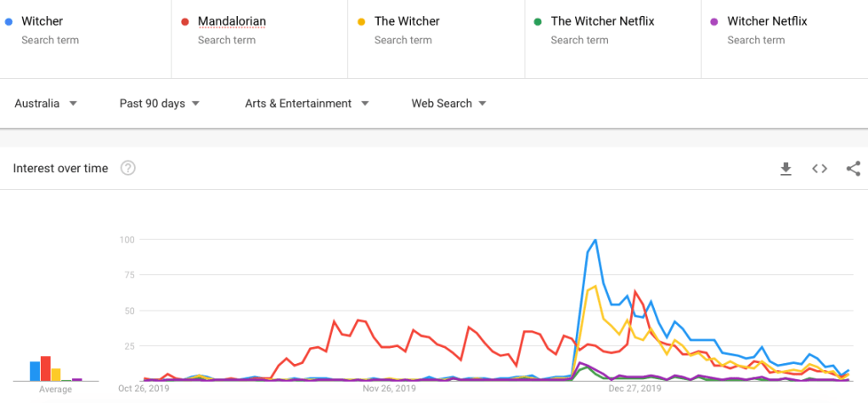The width and height of the screenshot is (868, 403).
Task: Click the red dot beside Mandalorian
Action: pos(184,21)
